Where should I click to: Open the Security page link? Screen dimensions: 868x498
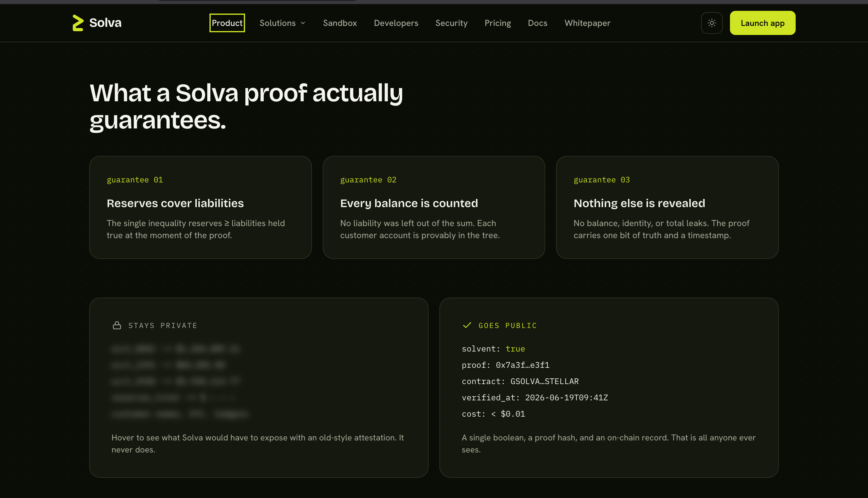pyautogui.click(x=451, y=23)
